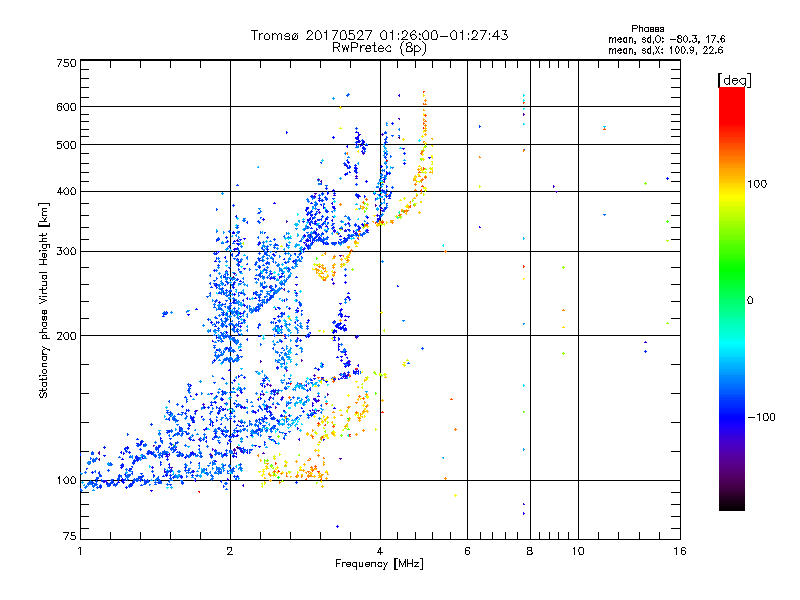Image resolution: width=800 pixels, height=600 pixels.
Task: Click the y-axis tick label '400'
Action: pos(67,192)
